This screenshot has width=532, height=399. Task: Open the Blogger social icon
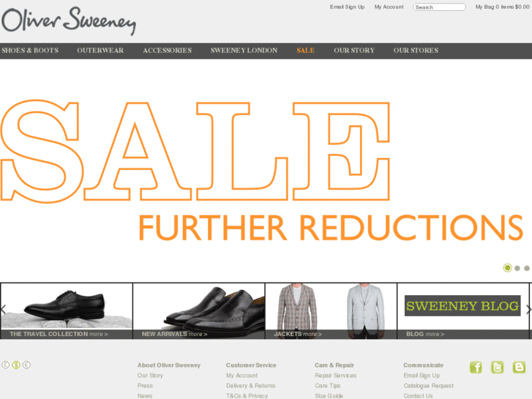[x=519, y=367]
